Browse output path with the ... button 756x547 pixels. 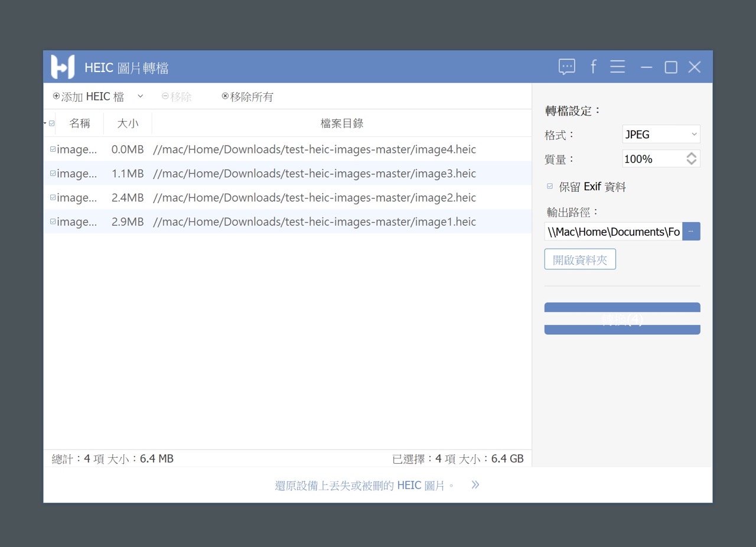pyautogui.click(x=691, y=232)
